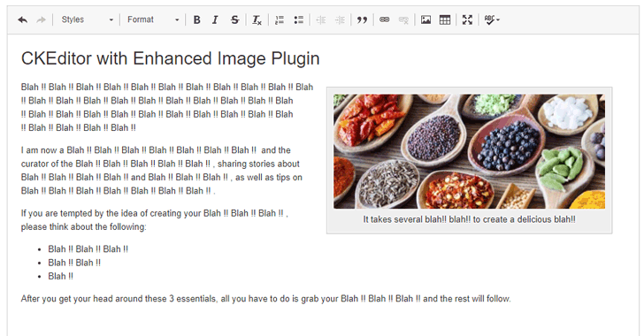The width and height of the screenshot is (644, 336).
Task: Maximize the editor with fullscreen icon
Action: (x=467, y=19)
